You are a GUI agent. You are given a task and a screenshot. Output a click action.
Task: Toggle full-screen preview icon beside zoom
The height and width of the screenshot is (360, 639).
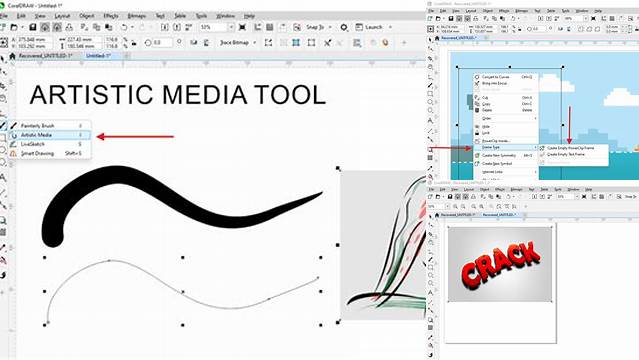click(x=242, y=27)
